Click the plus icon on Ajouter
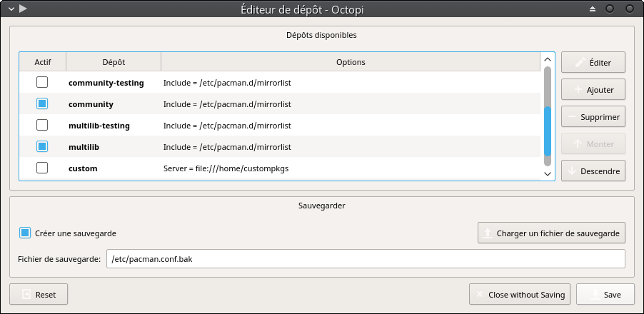The image size is (644, 314). click(578, 89)
